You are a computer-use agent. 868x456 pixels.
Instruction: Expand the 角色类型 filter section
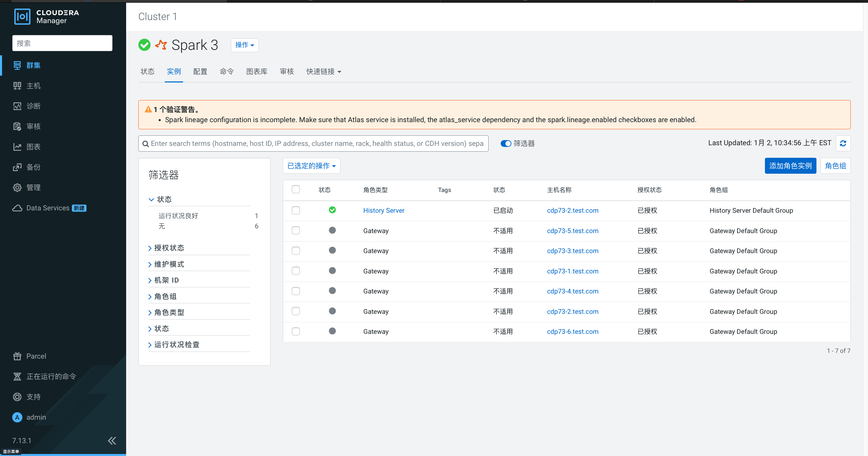pyautogui.click(x=169, y=312)
